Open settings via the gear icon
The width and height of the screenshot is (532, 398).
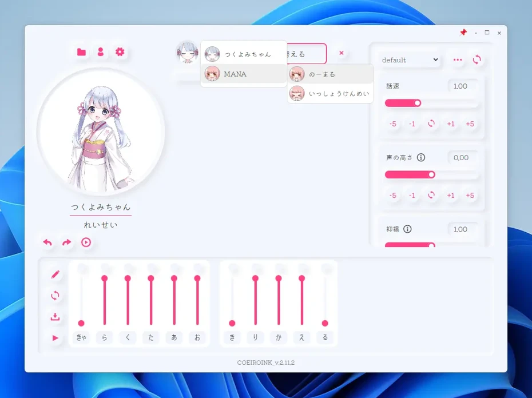120,52
